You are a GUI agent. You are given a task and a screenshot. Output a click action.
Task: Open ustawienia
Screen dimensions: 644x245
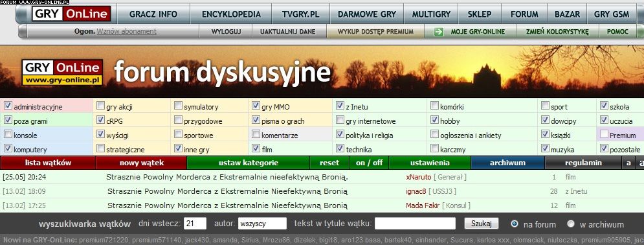pyautogui.click(x=430, y=163)
